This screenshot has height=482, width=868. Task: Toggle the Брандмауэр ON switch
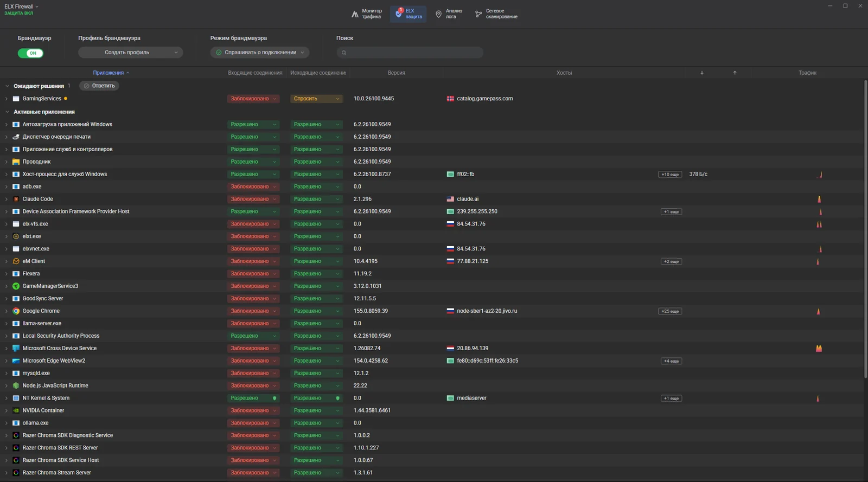pos(30,53)
